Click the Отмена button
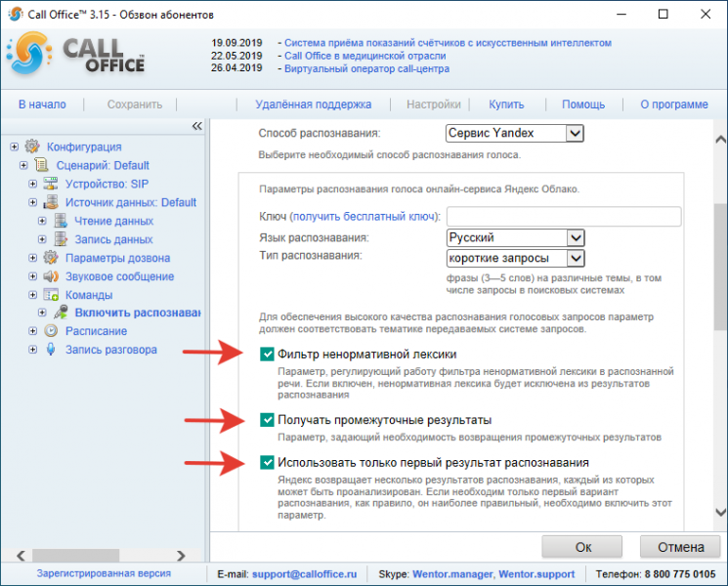Viewport: 728px width, 586px height. (x=681, y=547)
